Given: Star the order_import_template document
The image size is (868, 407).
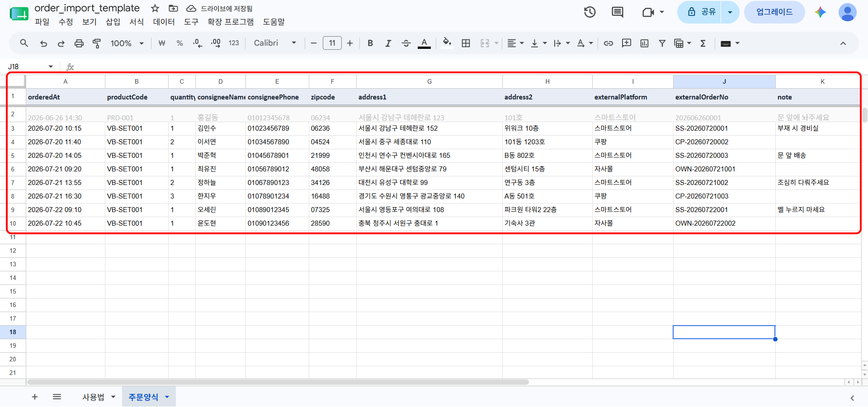Looking at the screenshot, I should click(155, 8).
